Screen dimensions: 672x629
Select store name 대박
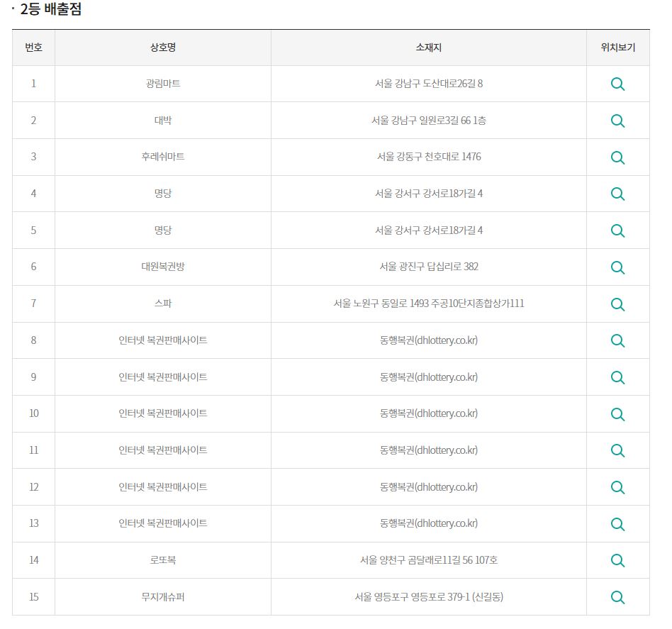pos(163,121)
